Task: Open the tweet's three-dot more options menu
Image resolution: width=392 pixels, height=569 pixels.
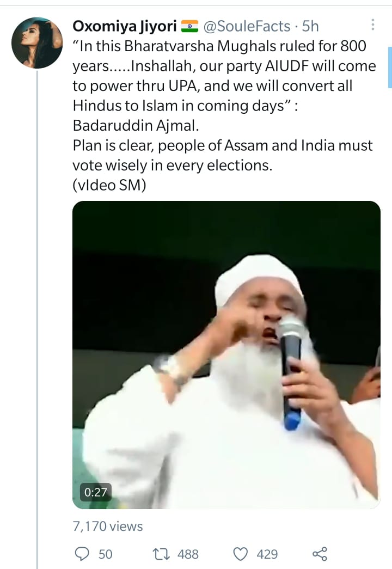Action: tap(372, 25)
